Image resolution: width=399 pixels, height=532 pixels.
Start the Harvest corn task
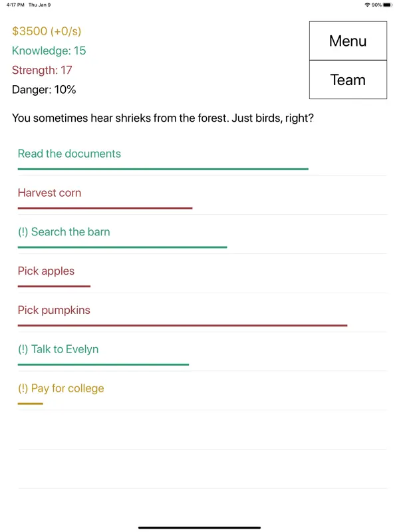[x=49, y=193]
